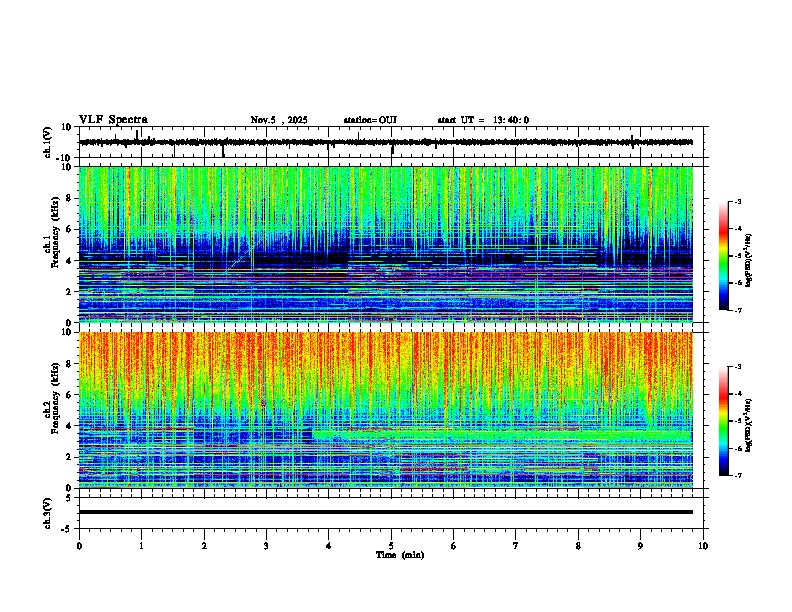The width and height of the screenshot is (792, 612).
Task: Click the "station=OUJ" label
Action: 370,120
